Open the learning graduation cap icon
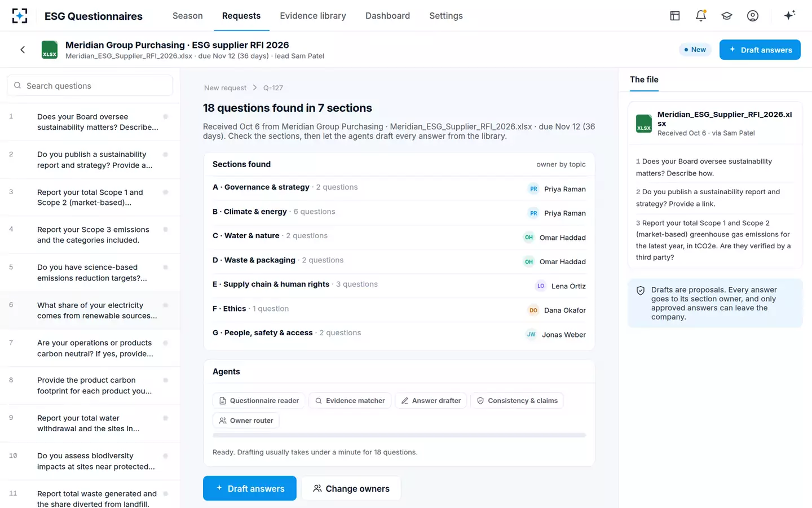This screenshot has height=508, width=812. [x=727, y=16]
